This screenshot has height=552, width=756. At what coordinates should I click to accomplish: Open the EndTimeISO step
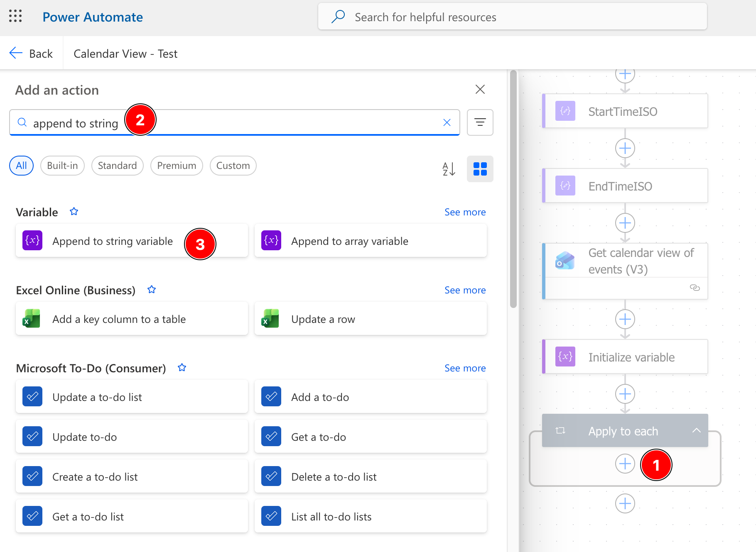(625, 186)
